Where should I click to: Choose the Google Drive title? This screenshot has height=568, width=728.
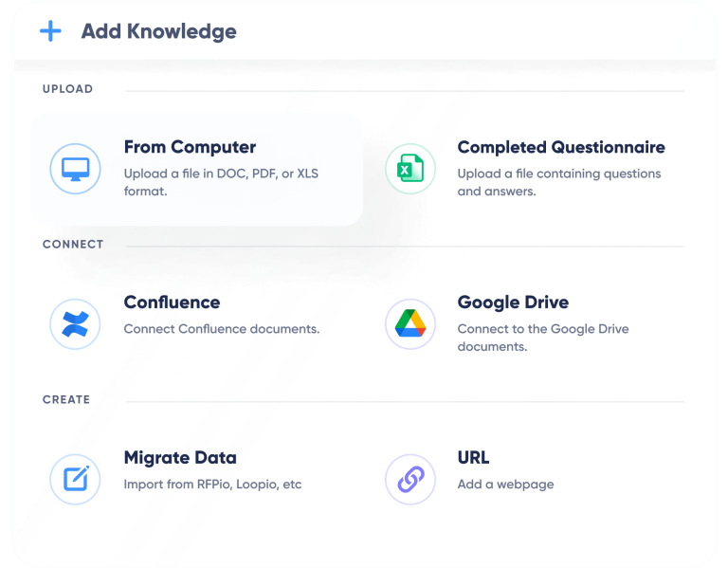(513, 302)
